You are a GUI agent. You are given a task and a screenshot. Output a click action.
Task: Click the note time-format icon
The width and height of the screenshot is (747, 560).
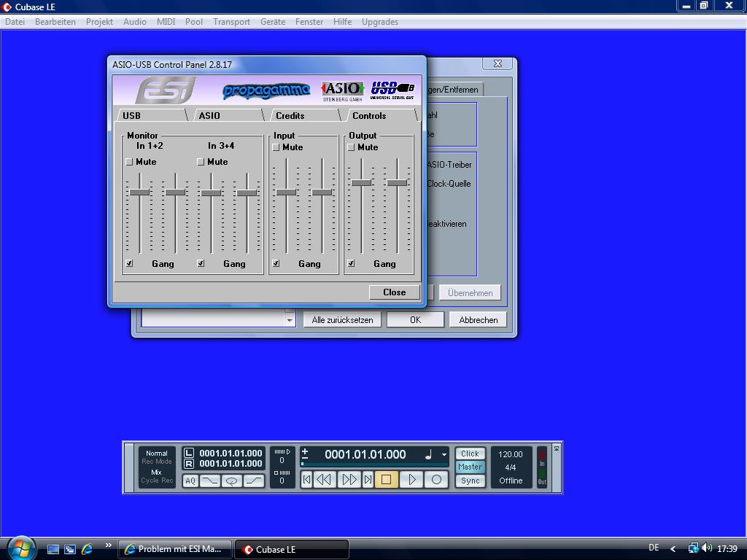click(428, 454)
